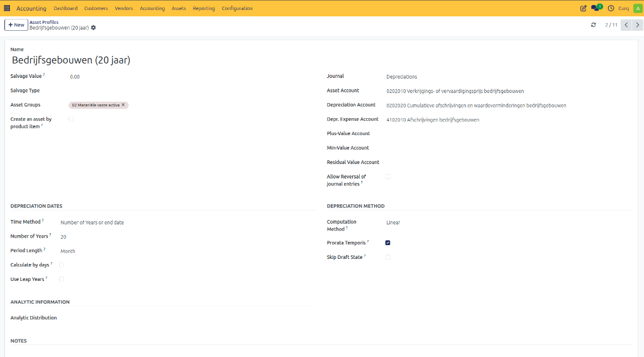
Task: Click the Skip Draft State help question mark
Action: pos(365,256)
